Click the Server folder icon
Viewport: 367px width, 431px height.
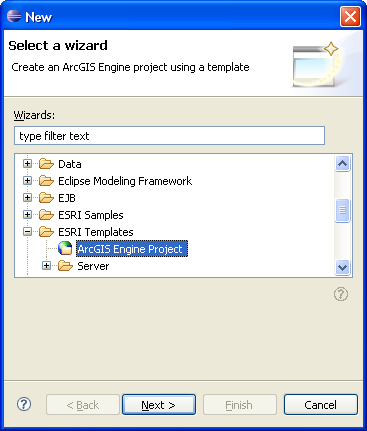pyautogui.click(x=65, y=266)
